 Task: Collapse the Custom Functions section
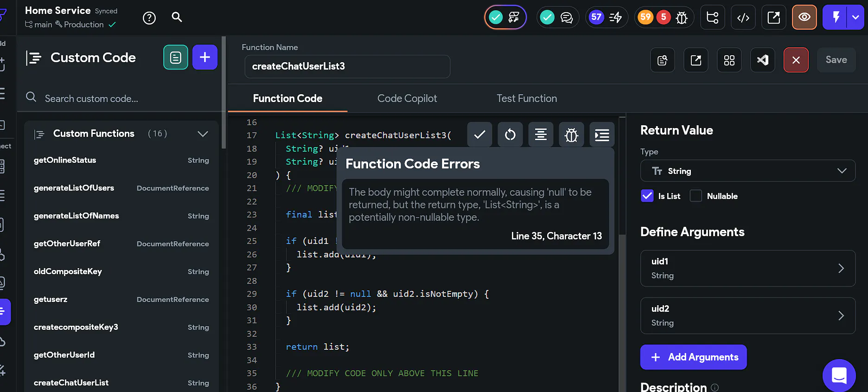coord(203,134)
